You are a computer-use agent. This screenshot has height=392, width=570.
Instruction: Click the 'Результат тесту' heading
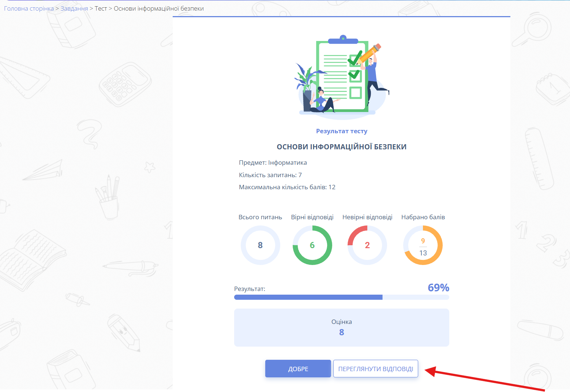tap(342, 131)
